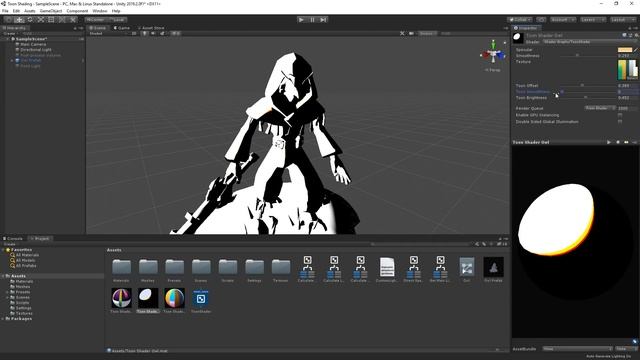Select the Scale tool in toolbar

[x=41, y=20]
